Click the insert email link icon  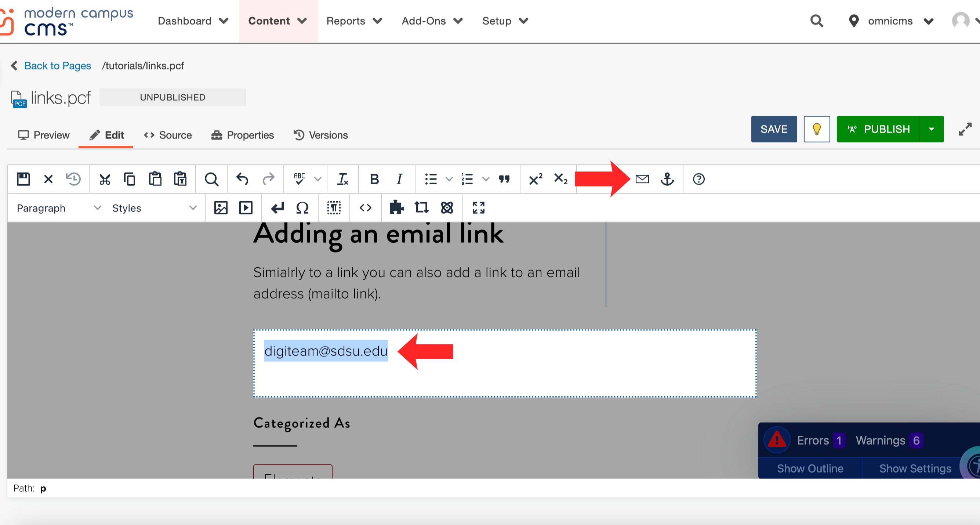point(641,180)
